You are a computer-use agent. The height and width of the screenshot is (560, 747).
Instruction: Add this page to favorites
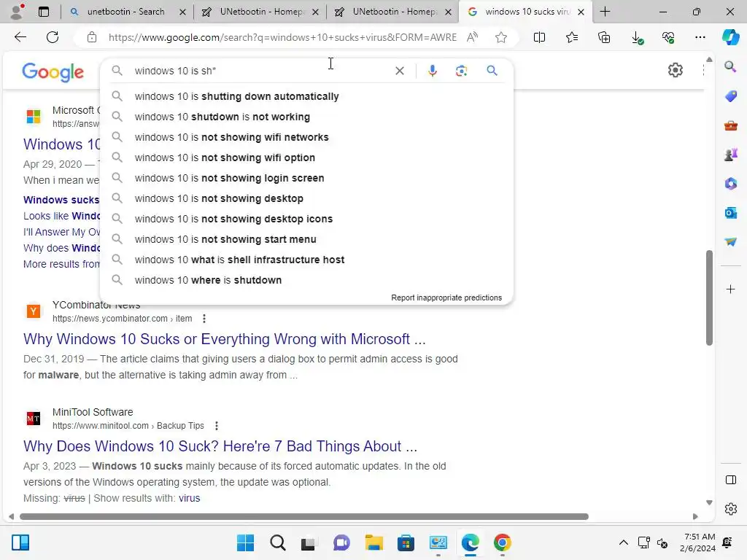500,37
